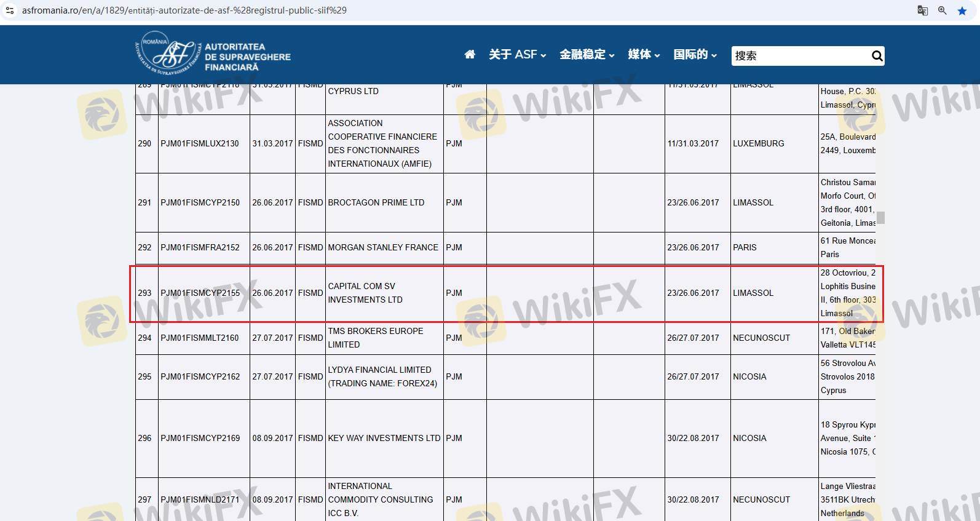This screenshot has height=521, width=980.
Task: Click the zoom magnifier icon in address bar
Action: 942,10
